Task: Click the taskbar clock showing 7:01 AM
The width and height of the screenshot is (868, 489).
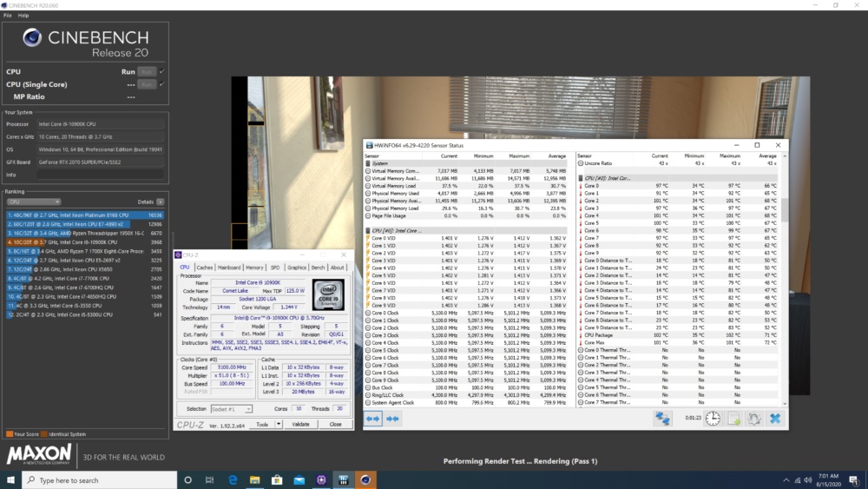Action: coord(828,480)
